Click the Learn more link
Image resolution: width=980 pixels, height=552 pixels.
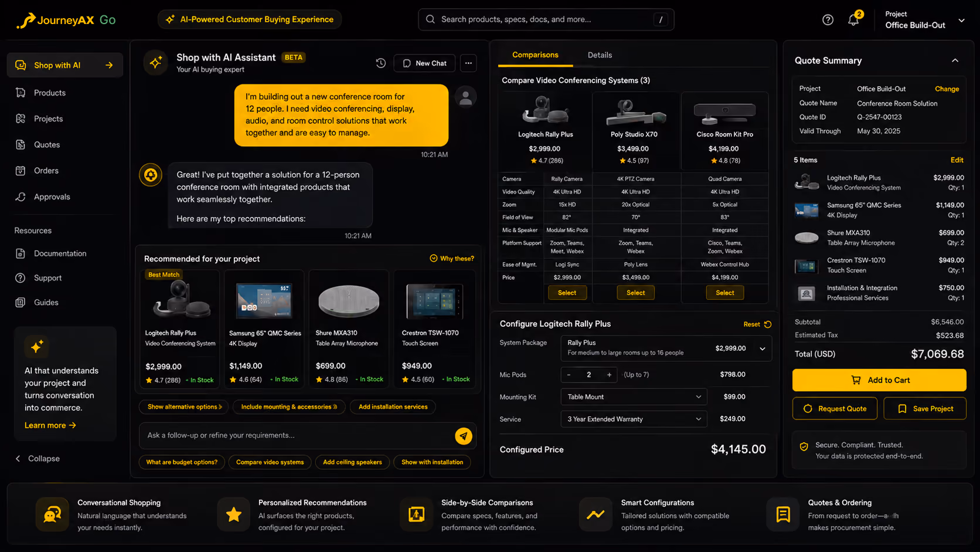(x=50, y=425)
